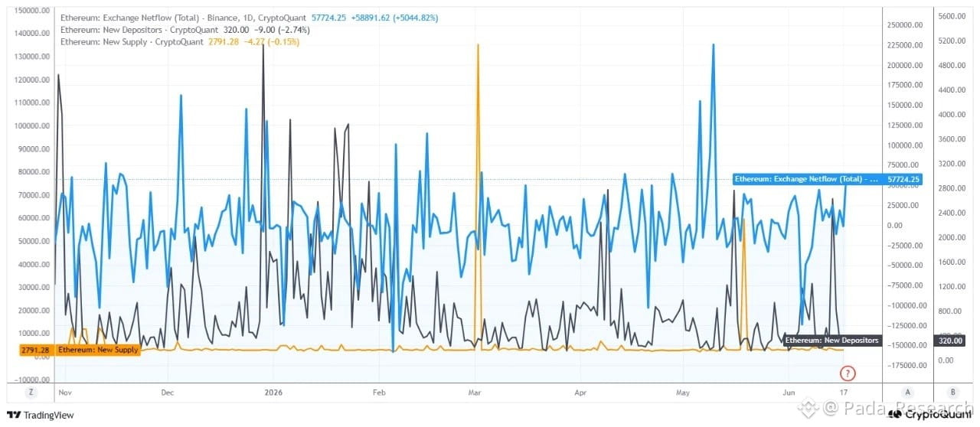Screen dimensions: 980x427
Task: Click the 320.00 dark axis value badge
Action: coord(949,340)
